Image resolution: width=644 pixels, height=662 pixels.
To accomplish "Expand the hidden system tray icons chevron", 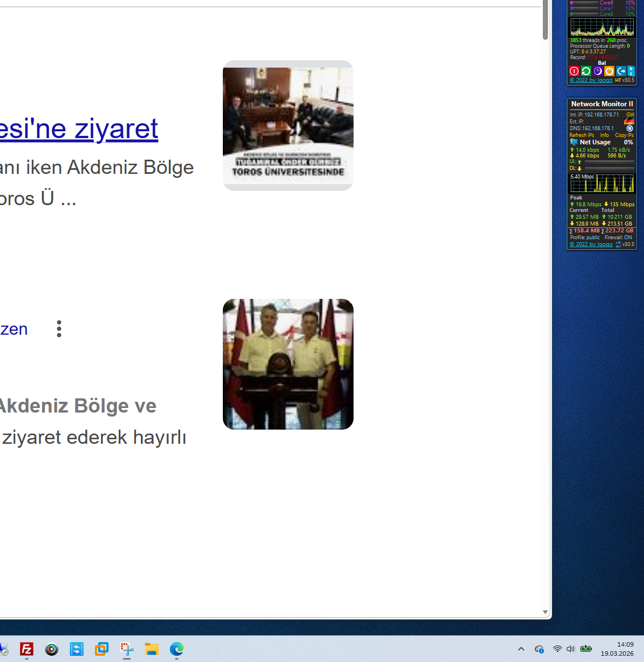I will coord(521,649).
